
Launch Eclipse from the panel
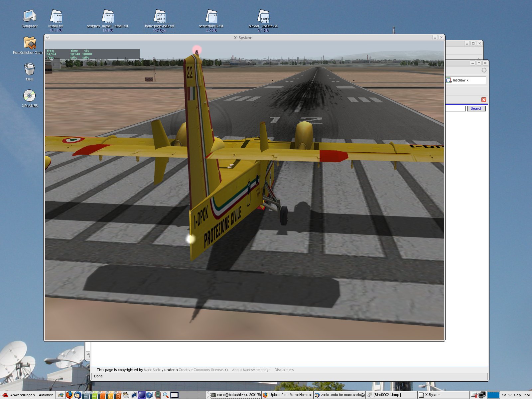tap(141, 395)
